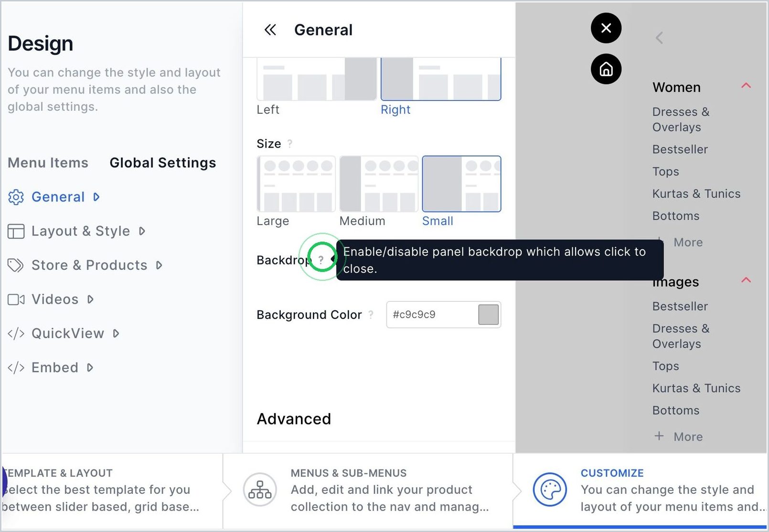Click Dresses & Overlays under Women
The width and height of the screenshot is (769, 532).
tap(681, 119)
